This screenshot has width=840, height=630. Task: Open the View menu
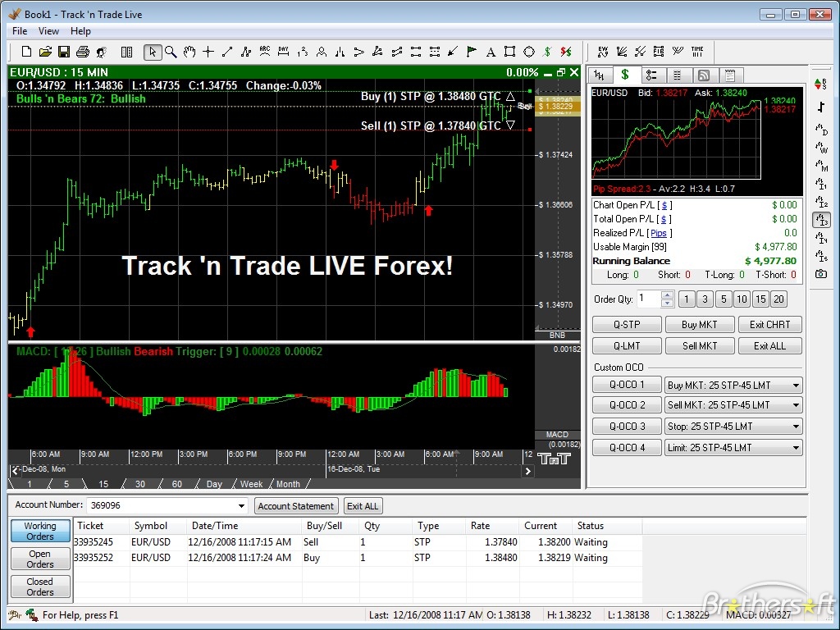pyautogui.click(x=48, y=31)
